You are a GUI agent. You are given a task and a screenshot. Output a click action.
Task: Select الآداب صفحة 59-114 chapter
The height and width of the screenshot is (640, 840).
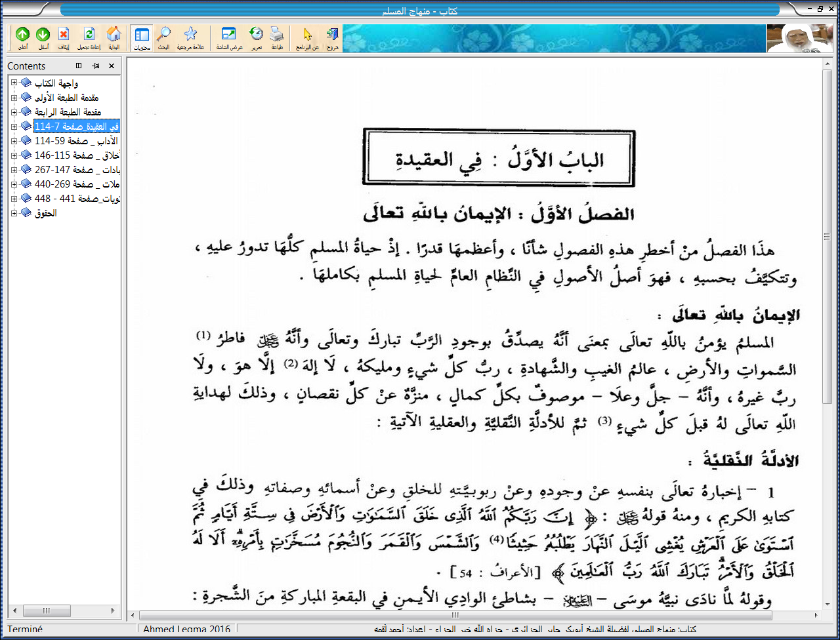[76, 140]
